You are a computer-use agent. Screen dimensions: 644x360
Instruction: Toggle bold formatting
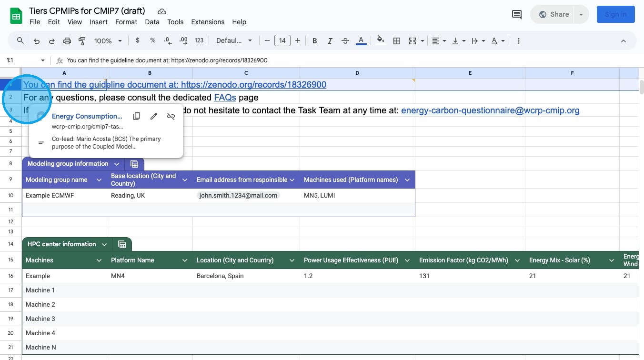314,41
